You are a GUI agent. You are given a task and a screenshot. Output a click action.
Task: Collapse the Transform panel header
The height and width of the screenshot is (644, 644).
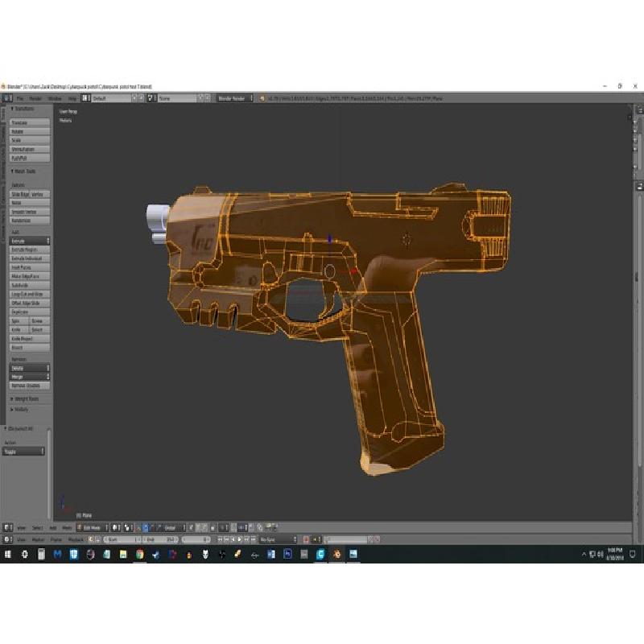point(24,108)
